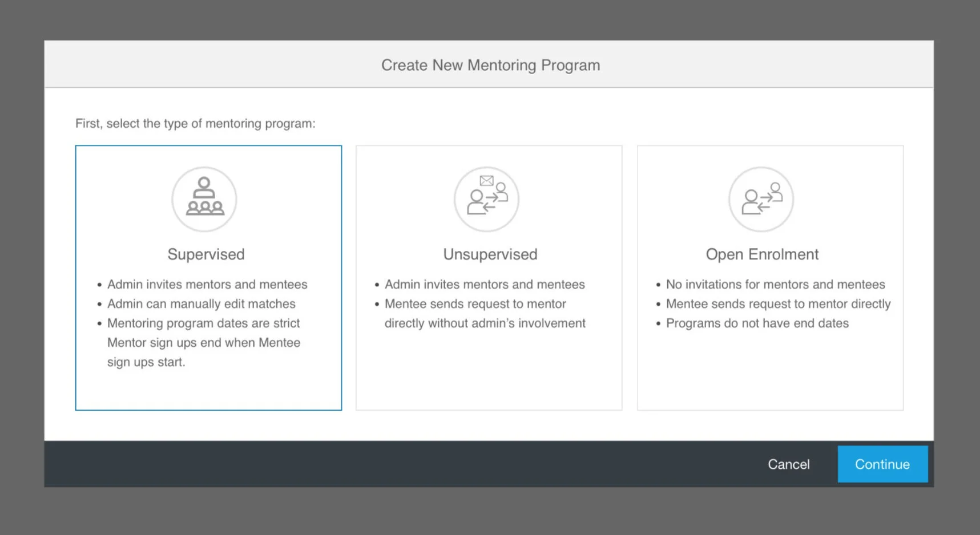This screenshot has width=980, height=535.
Task: Click the Supervised group icon
Action: pyautogui.click(x=204, y=199)
